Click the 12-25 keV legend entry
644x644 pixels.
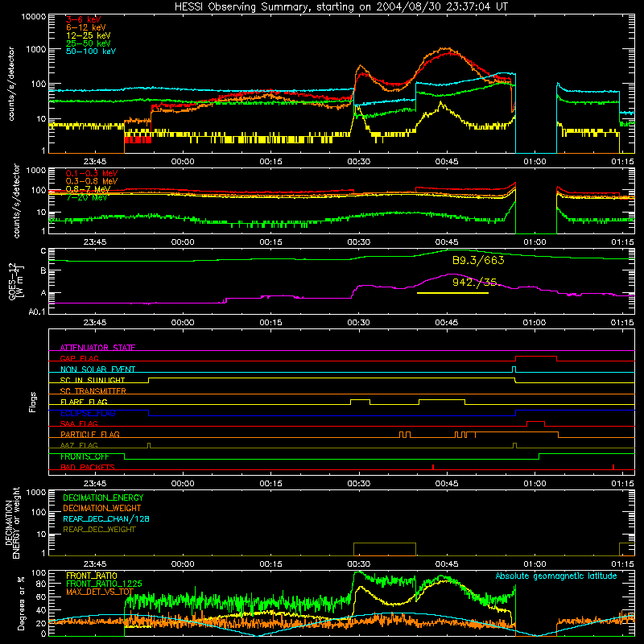click(89, 35)
